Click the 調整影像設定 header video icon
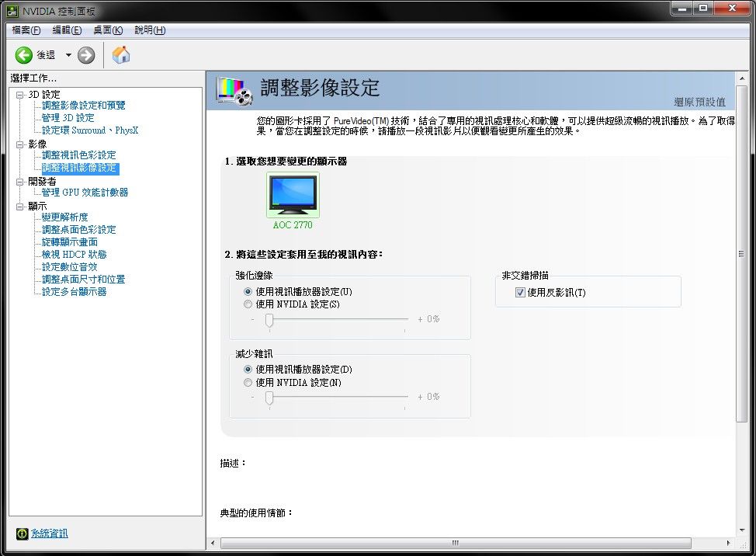 coord(234,89)
